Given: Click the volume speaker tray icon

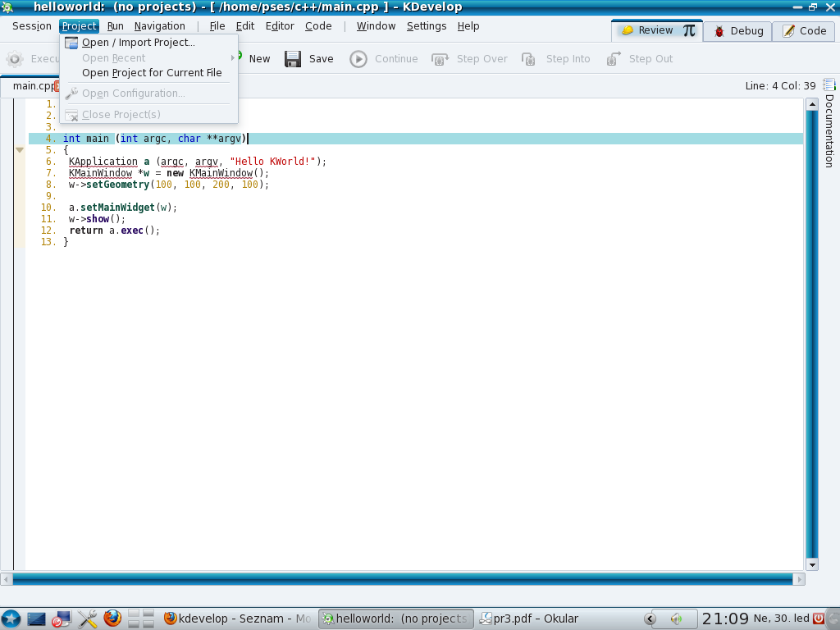Looking at the screenshot, I should pyautogui.click(x=677, y=619).
